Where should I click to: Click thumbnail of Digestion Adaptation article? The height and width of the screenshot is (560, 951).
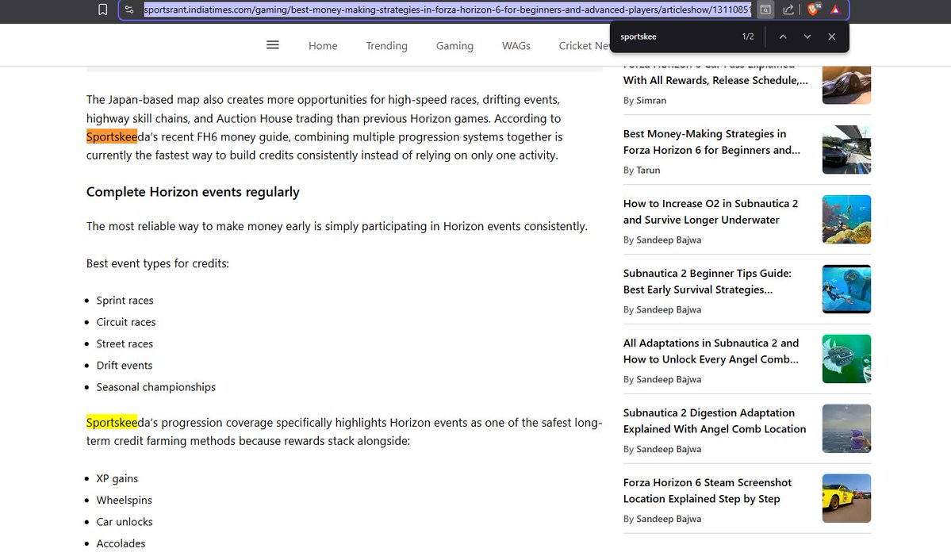(x=846, y=429)
